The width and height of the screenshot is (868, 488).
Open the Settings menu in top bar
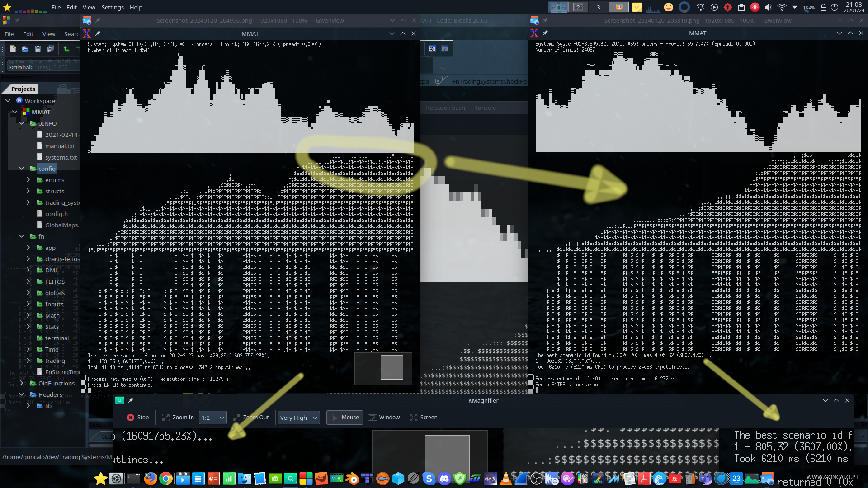[x=113, y=7]
